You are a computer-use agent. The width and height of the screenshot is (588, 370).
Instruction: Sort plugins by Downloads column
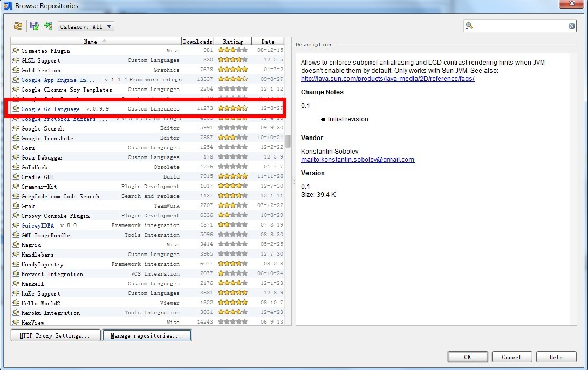click(x=197, y=42)
